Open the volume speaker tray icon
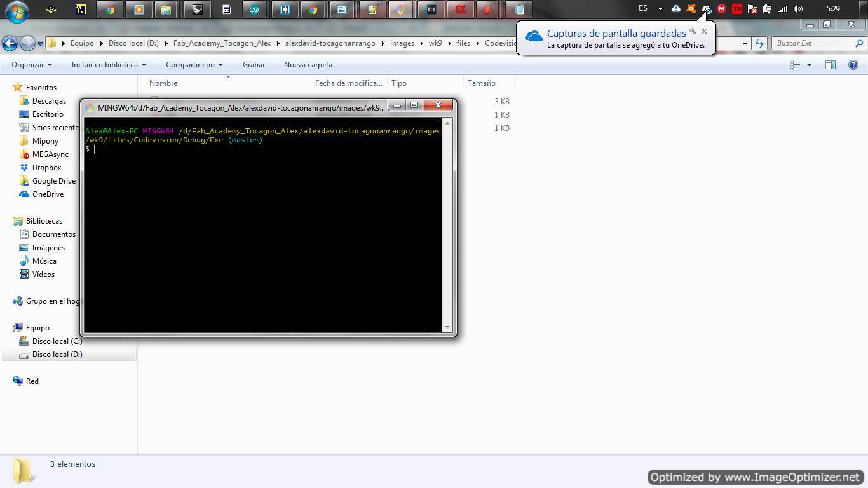 pyautogui.click(x=798, y=9)
